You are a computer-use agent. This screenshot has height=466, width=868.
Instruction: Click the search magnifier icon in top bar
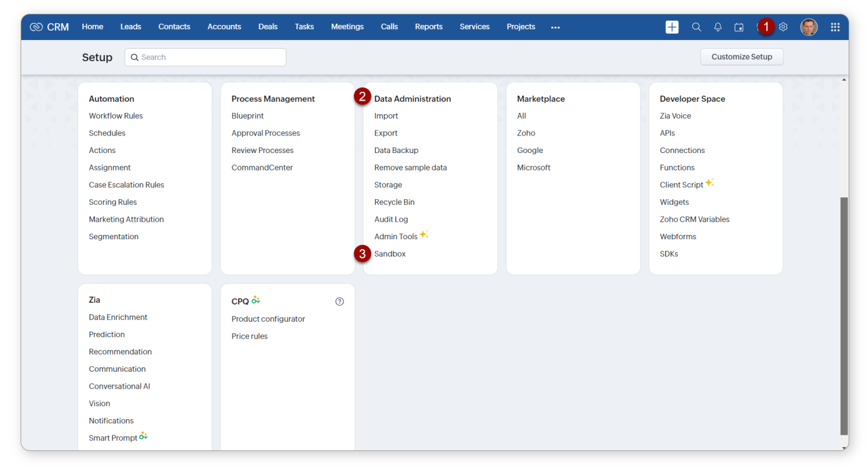[x=696, y=27]
